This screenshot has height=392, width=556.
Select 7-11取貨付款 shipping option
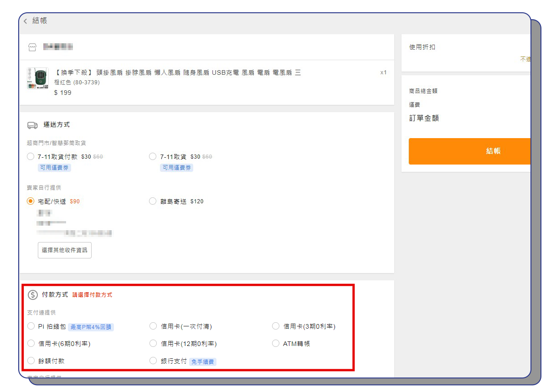tap(31, 156)
